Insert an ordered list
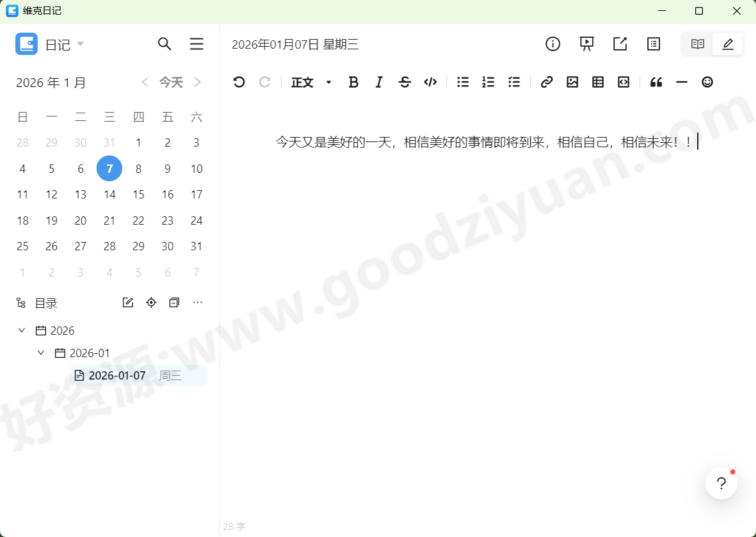Screen dimensions: 756x537 488,82
